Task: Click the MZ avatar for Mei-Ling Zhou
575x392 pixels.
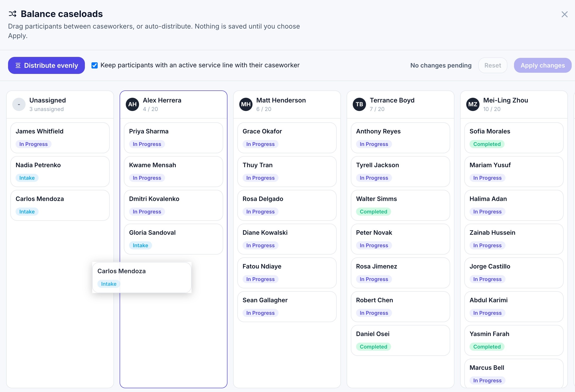Action: (x=473, y=104)
